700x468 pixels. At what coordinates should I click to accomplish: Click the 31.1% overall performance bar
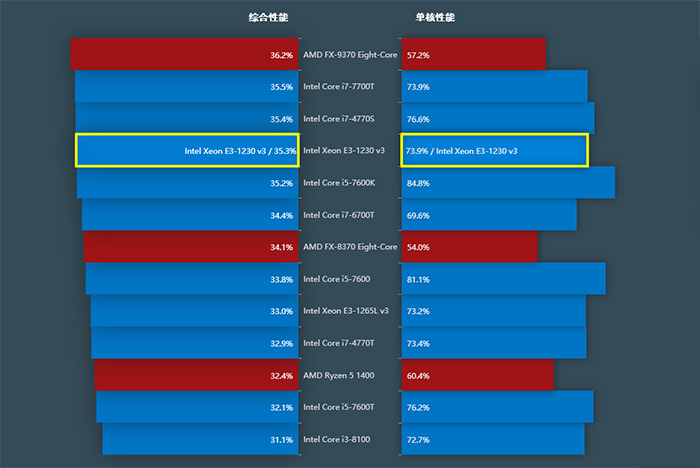200,439
